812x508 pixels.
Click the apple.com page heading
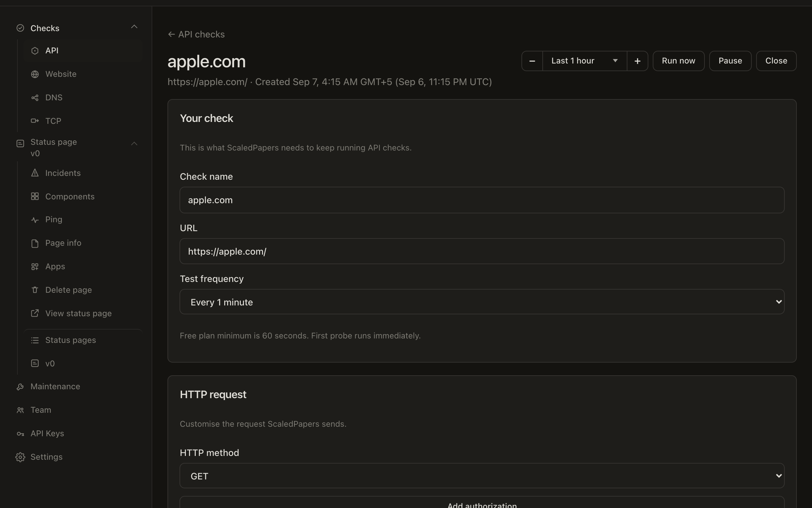click(x=207, y=62)
